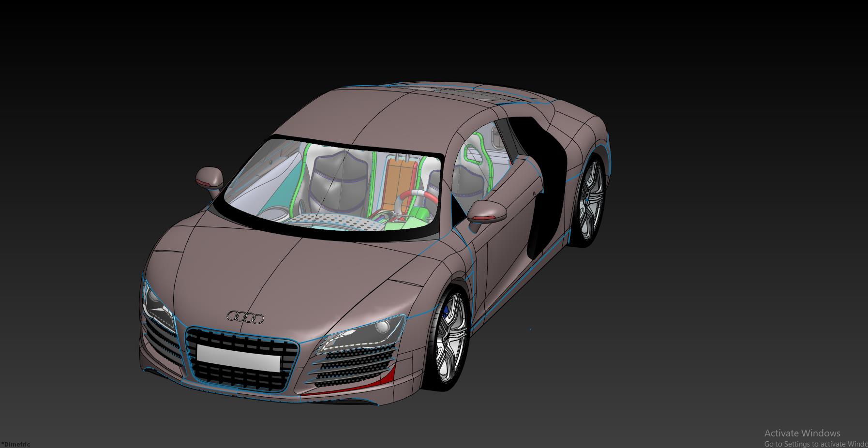Select the red and white steering wheel
Image resolution: width=868 pixels, height=448 pixels.
click(x=419, y=196)
